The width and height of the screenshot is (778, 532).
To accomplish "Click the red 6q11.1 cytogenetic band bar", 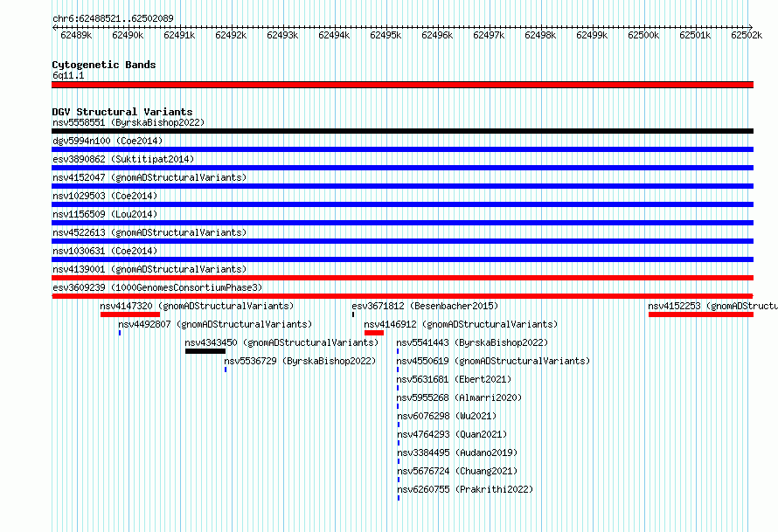I will coord(402,85).
